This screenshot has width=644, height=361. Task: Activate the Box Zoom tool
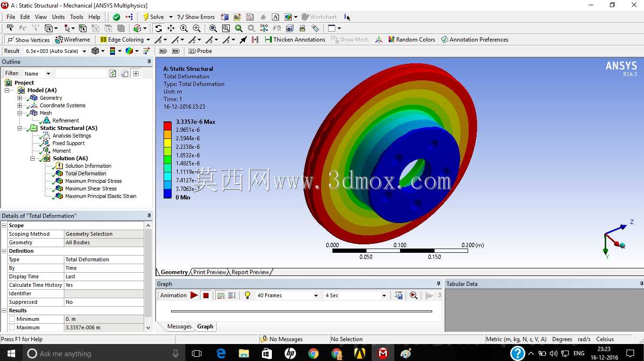click(x=197, y=28)
